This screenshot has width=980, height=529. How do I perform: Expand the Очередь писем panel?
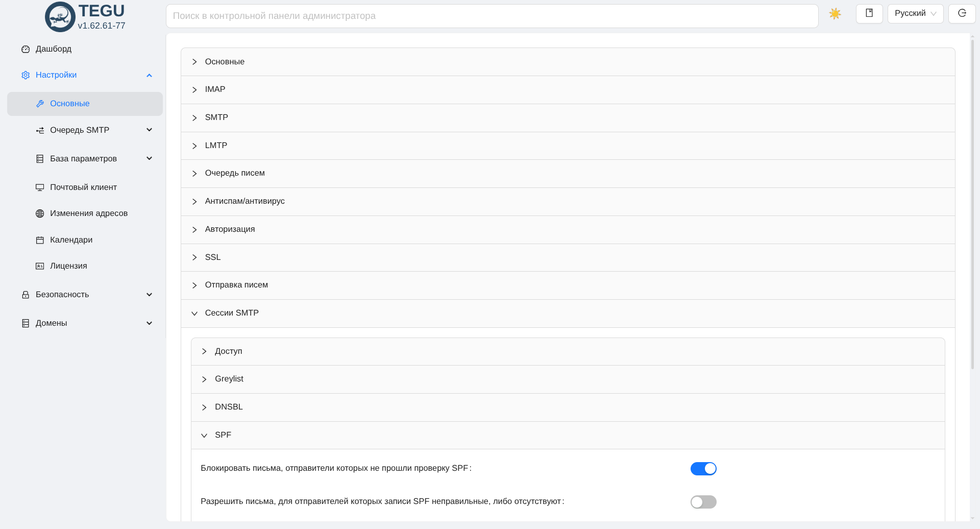(x=568, y=174)
